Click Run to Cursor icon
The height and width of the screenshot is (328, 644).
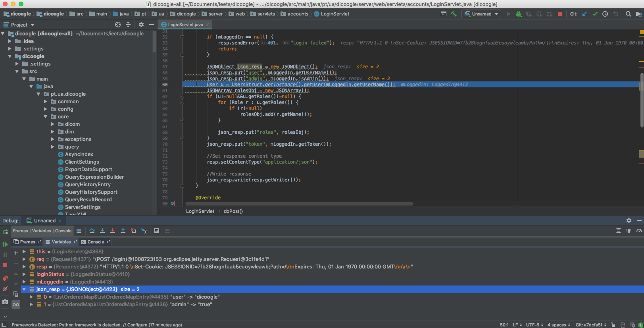144,231
